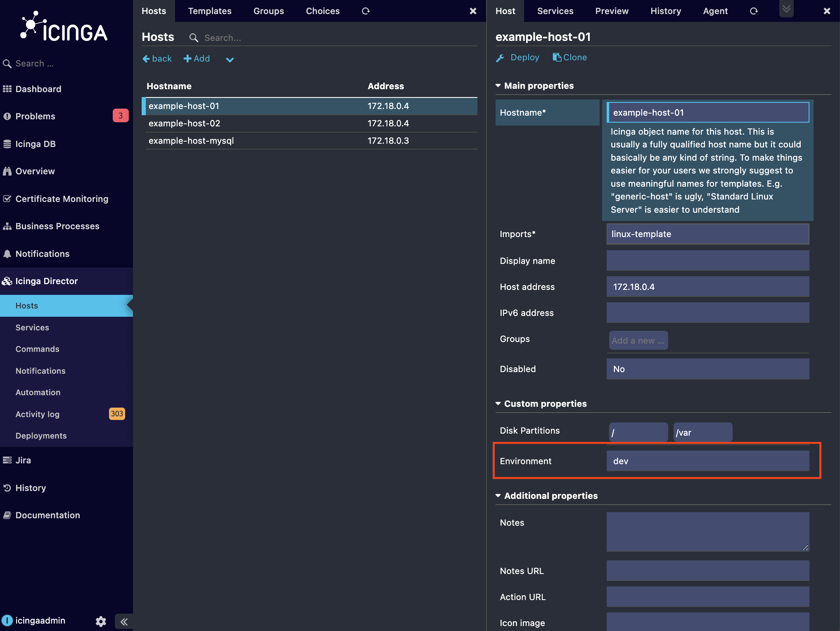Click the IPv6 address field
This screenshot has height=631, width=840.
click(x=707, y=313)
